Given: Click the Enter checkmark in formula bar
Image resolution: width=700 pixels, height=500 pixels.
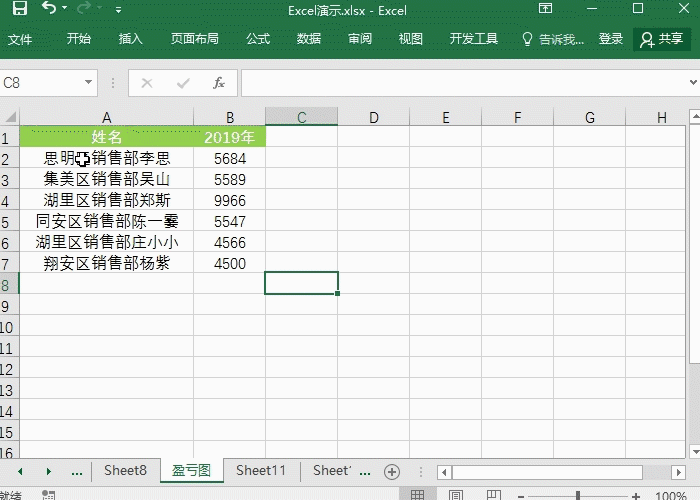Looking at the screenshot, I should pos(182,83).
